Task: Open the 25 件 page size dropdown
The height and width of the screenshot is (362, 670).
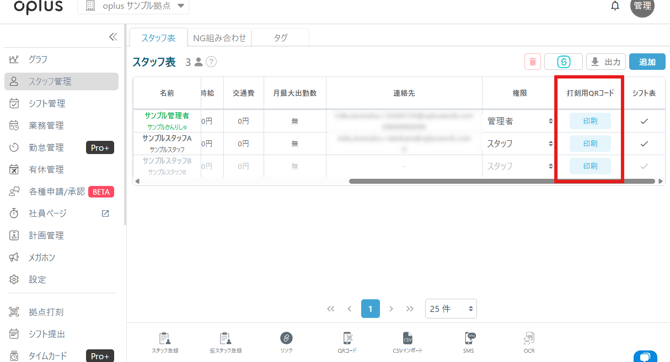Action: pos(450,309)
